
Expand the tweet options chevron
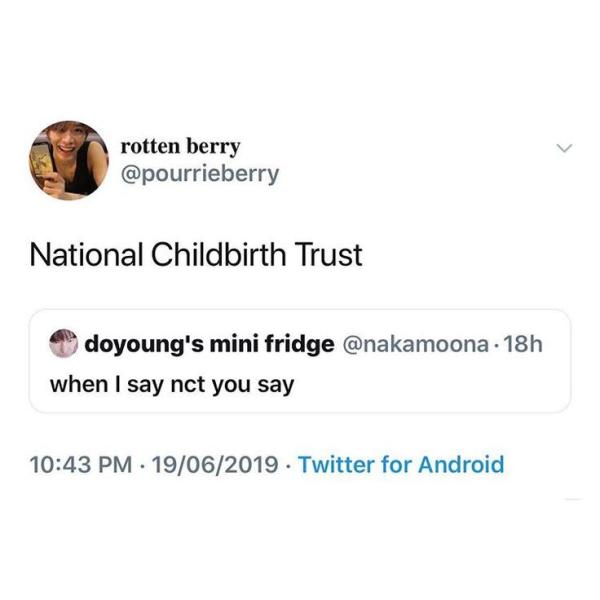(x=564, y=149)
